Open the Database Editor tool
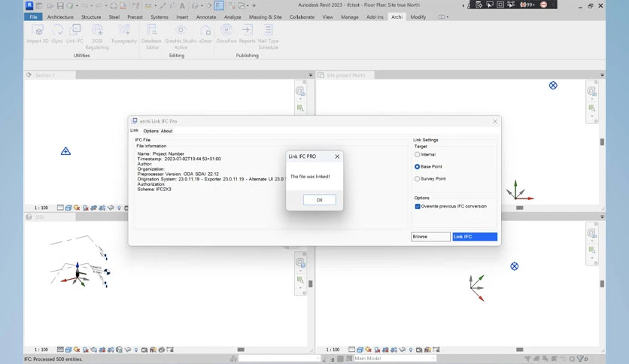 152,37
